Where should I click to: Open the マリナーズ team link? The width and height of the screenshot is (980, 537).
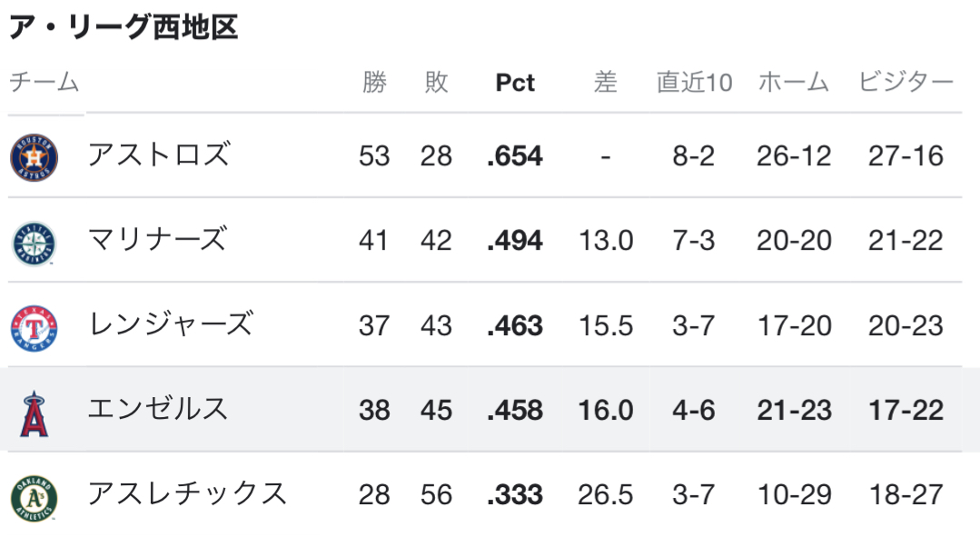[157, 240]
